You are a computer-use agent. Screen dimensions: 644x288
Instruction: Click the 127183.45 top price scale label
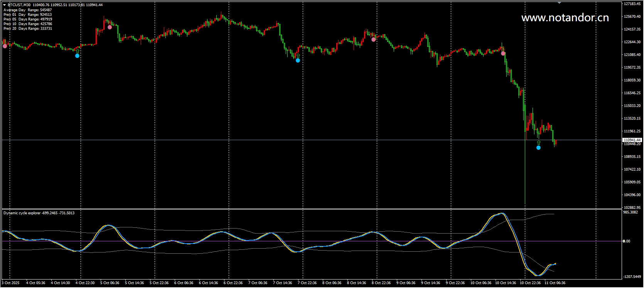click(632, 4)
